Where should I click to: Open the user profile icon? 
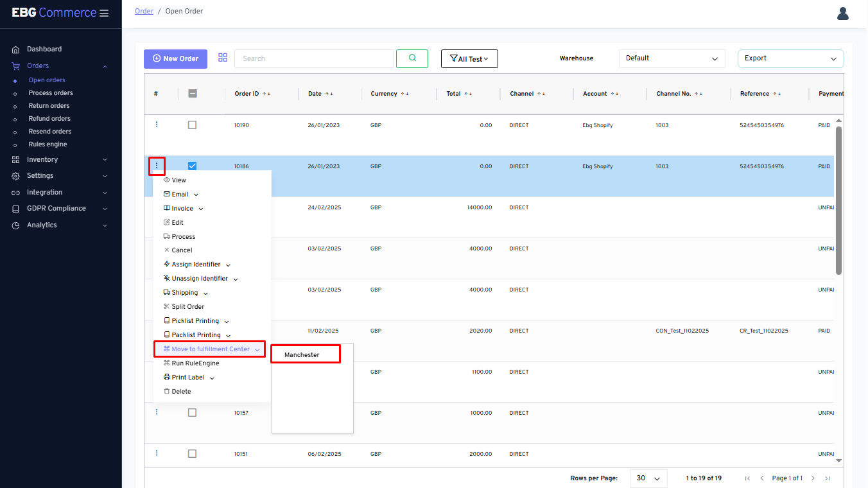[x=843, y=13]
